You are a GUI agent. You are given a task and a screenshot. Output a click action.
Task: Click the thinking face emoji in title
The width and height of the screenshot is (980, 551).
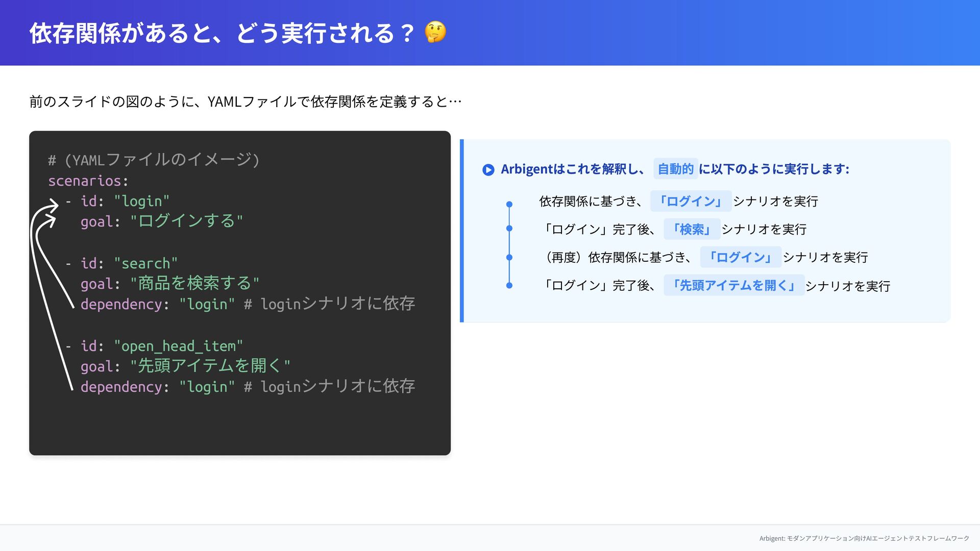(435, 33)
